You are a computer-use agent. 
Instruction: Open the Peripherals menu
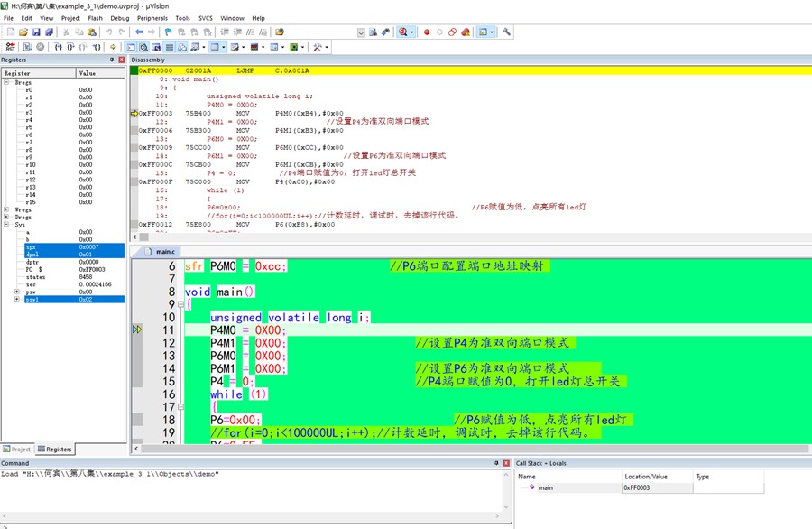152,18
